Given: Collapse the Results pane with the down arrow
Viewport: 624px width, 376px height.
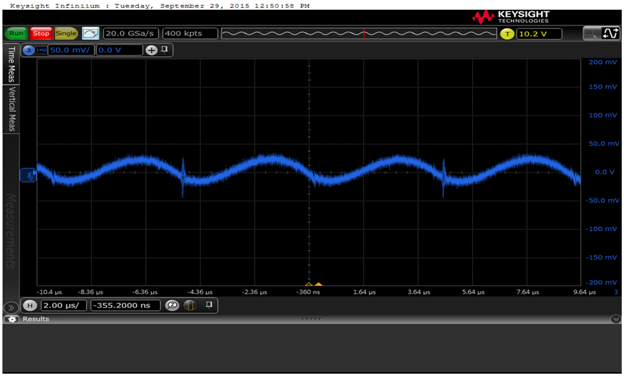Looking at the screenshot, I should click(615, 319).
